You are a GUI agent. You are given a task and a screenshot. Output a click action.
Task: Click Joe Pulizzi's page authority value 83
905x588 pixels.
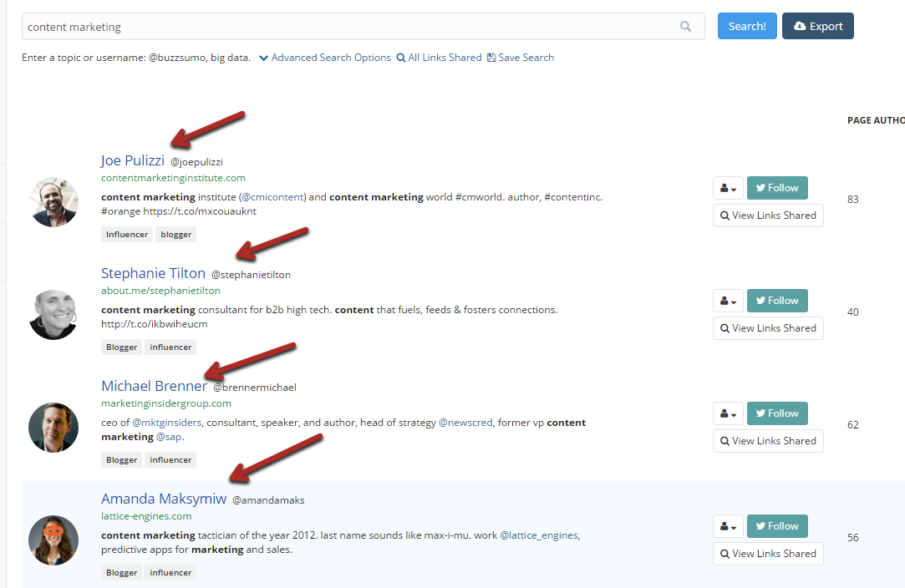853,200
